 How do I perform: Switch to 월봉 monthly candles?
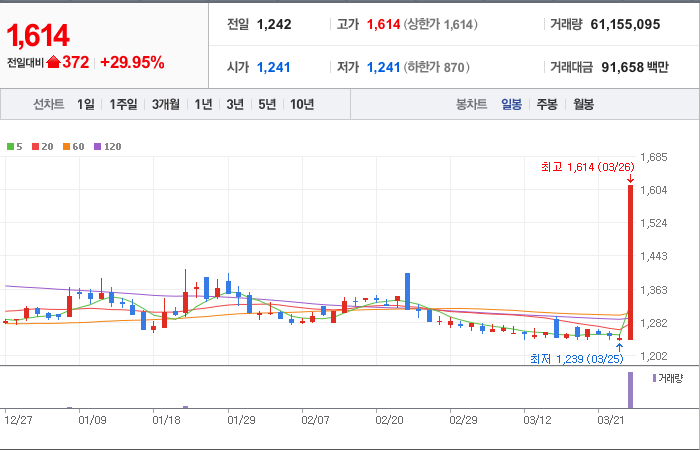pyautogui.click(x=583, y=104)
